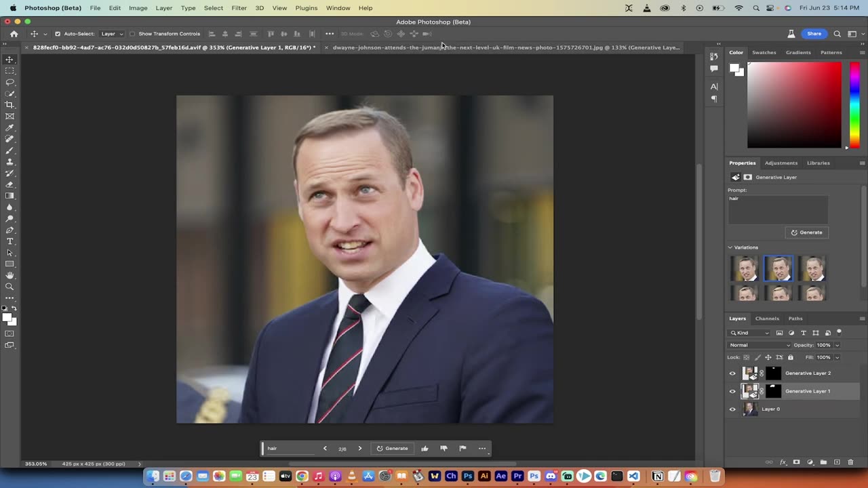Click the hue slider strip

pos(854,105)
